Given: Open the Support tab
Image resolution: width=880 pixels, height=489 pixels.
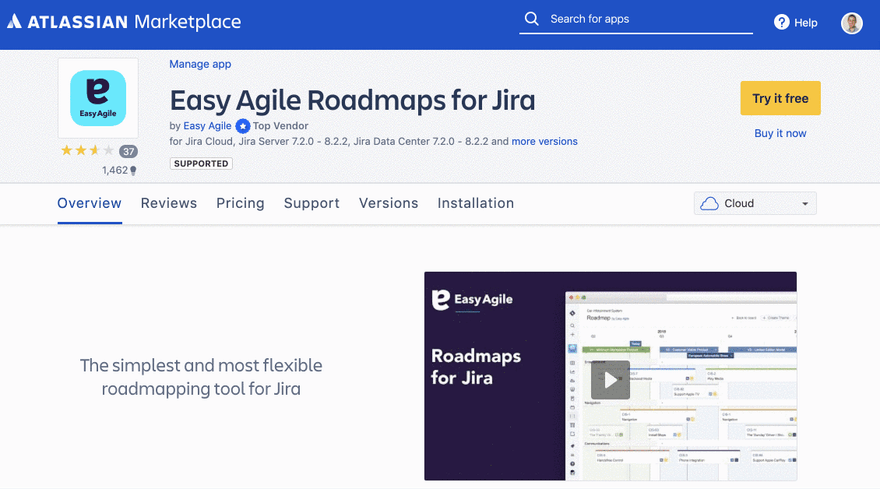Looking at the screenshot, I should coord(311,203).
